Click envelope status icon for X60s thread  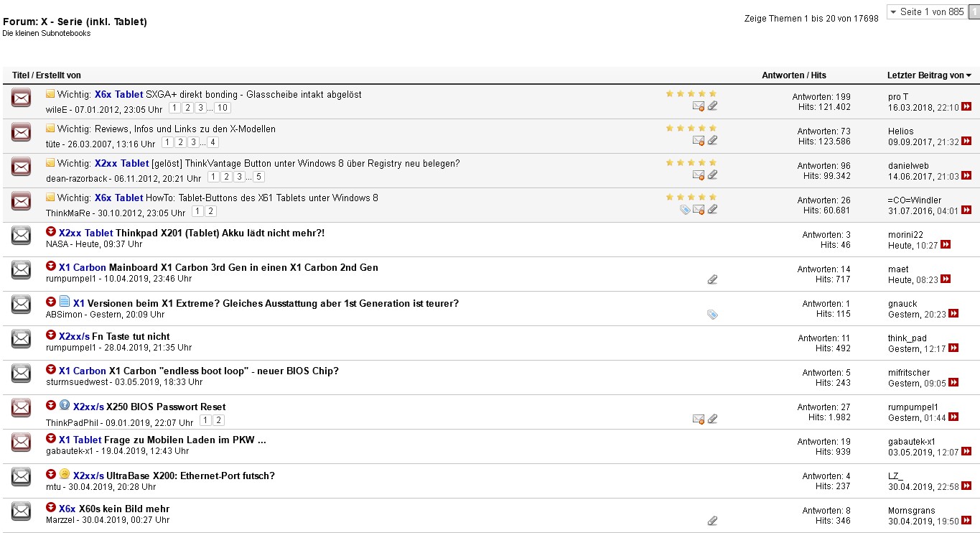tap(22, 511)
